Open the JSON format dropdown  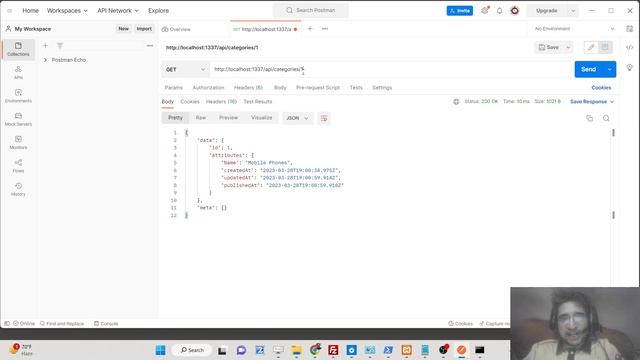pyautogui.click(x=297, y=118)
